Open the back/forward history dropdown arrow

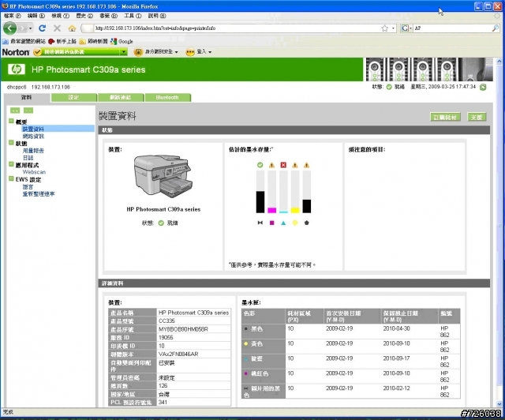click(x=30, y=28)
